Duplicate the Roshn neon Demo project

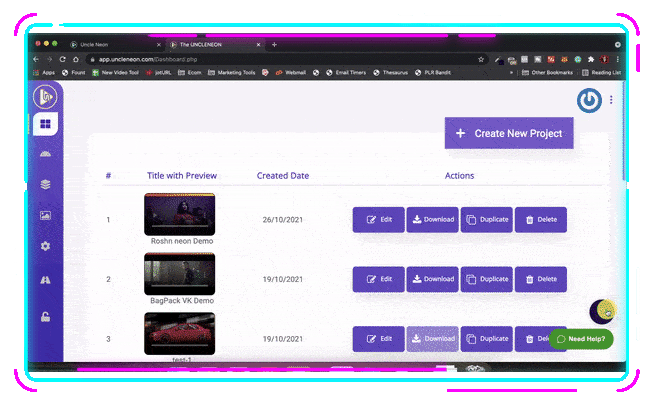tap(487, 219)
